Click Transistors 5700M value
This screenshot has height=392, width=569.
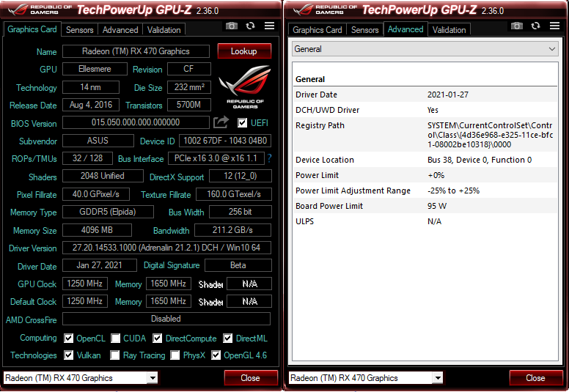click(188, 105)
